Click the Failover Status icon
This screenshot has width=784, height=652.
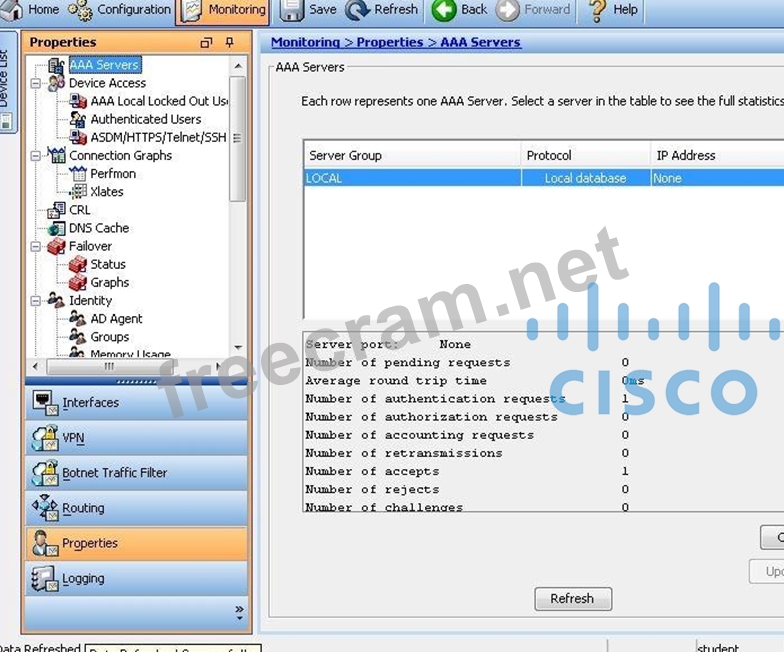(x=78, y=265)
